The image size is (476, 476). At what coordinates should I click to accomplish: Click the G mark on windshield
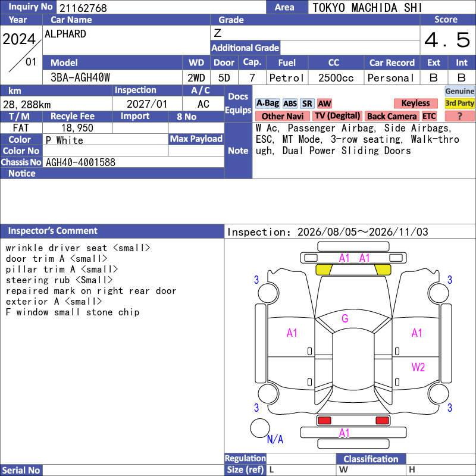(345, 318)
